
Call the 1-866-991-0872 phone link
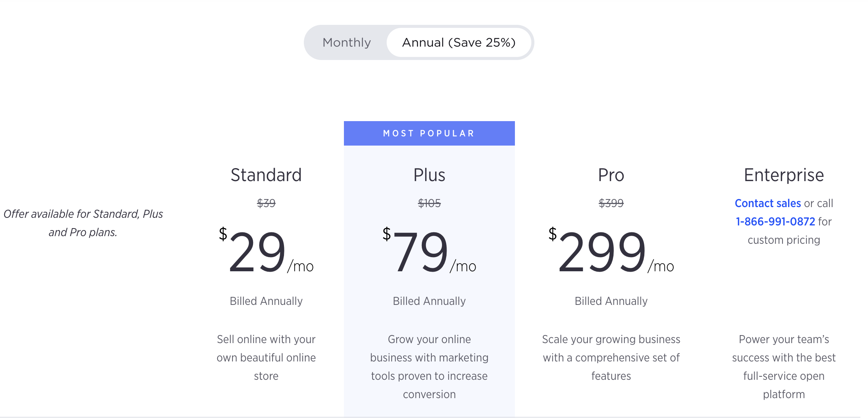[775, 222]
